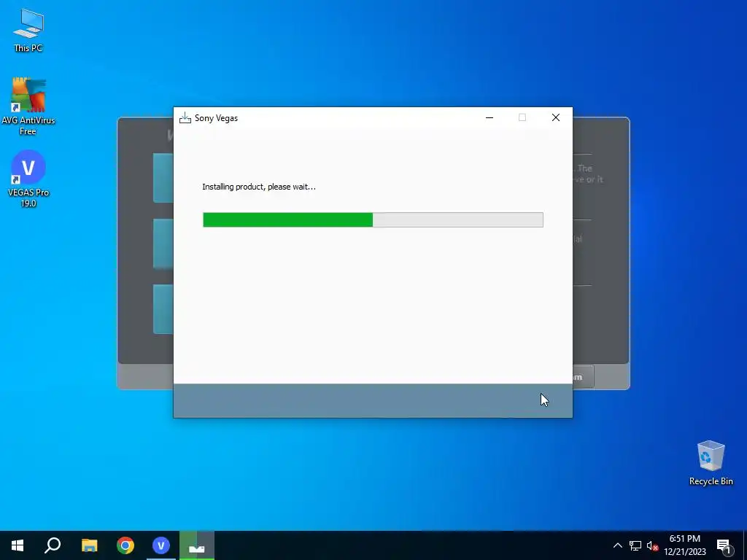Open the network status tray icon

[x=635, y=545]
